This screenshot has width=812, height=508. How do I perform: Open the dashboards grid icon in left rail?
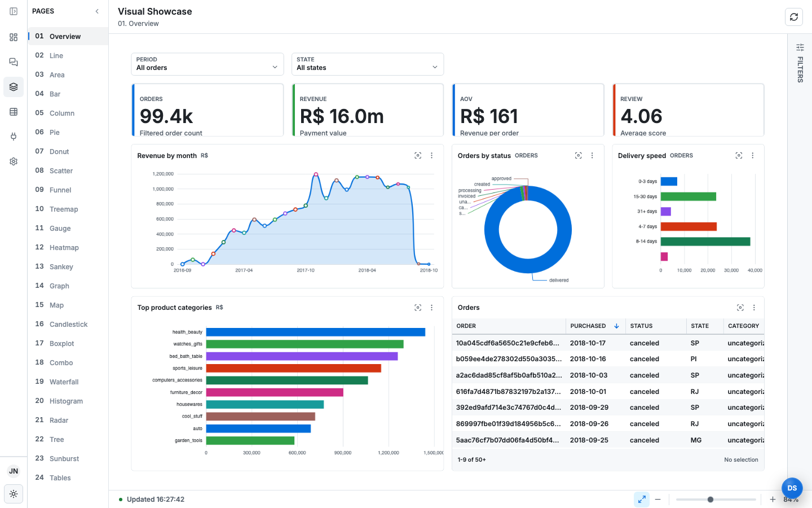tap(14, 37)
